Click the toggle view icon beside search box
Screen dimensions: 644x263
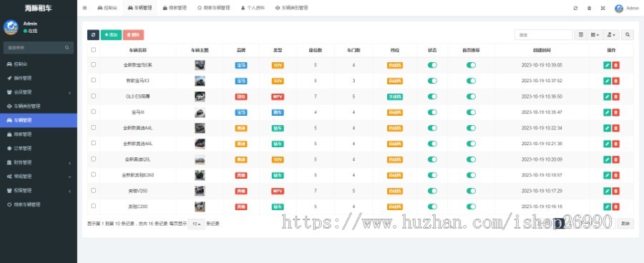pyautogui.click(x=580, y=35)
